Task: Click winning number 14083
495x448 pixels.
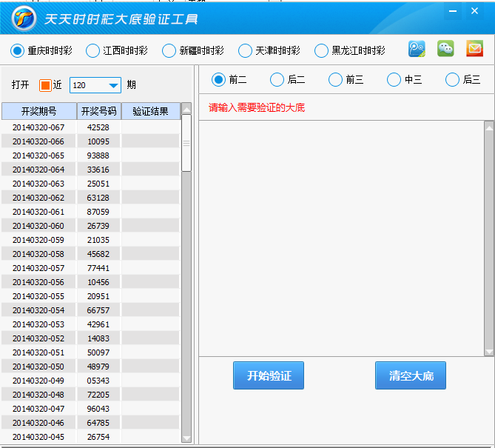Action: click(x=98, y=338)
